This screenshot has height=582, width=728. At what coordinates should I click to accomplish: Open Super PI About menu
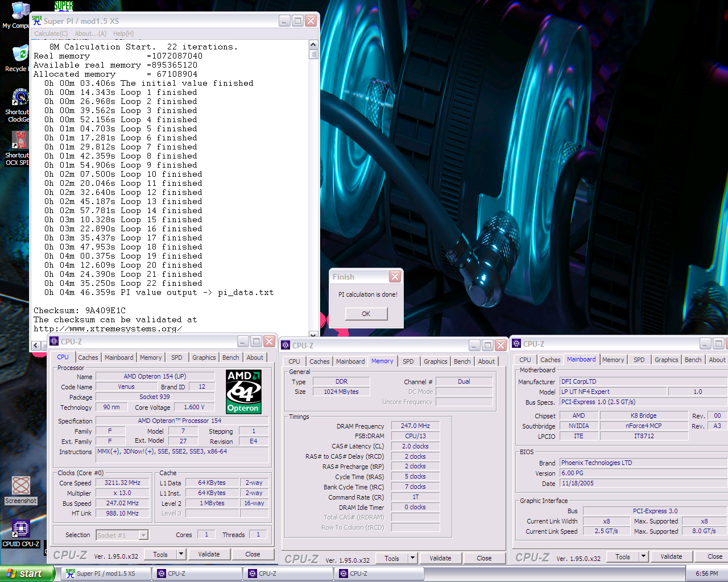(x=90, y=34)
